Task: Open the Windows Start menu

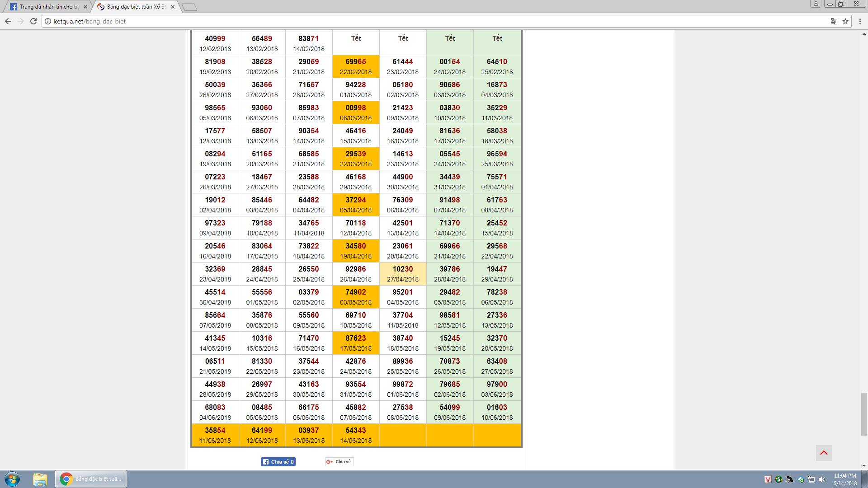Action: [x=12, y=479]
